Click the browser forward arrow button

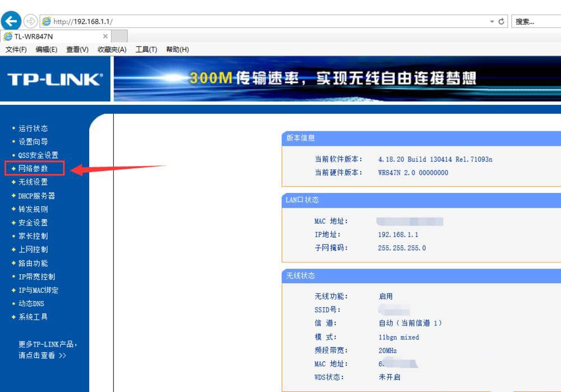click(31, 21)
